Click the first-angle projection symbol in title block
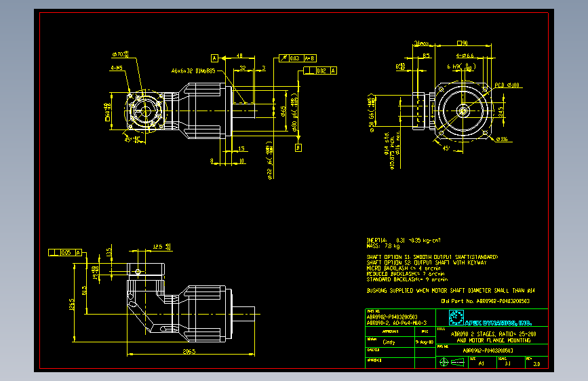Viewport: 588px width, 381px height. (x=452, y=362)
